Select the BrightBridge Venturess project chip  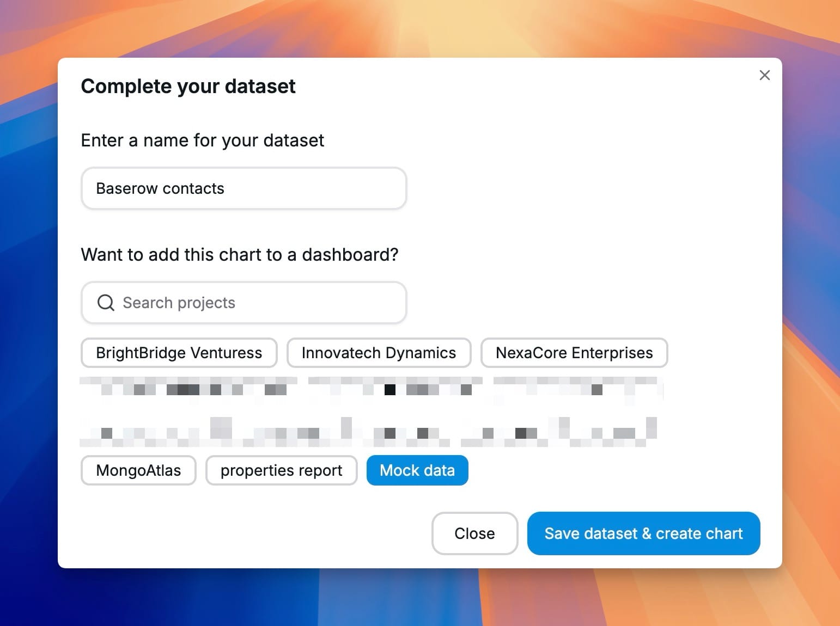pos(179,353)
